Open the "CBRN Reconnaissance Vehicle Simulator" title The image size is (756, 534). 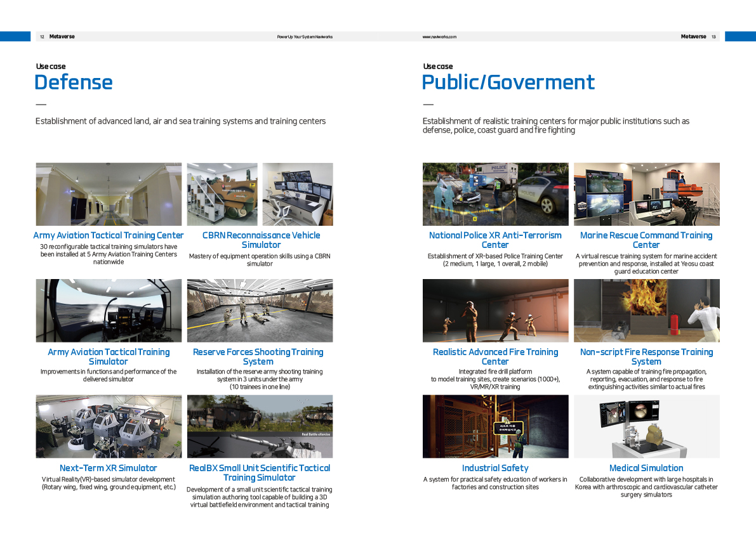point(261,240)
